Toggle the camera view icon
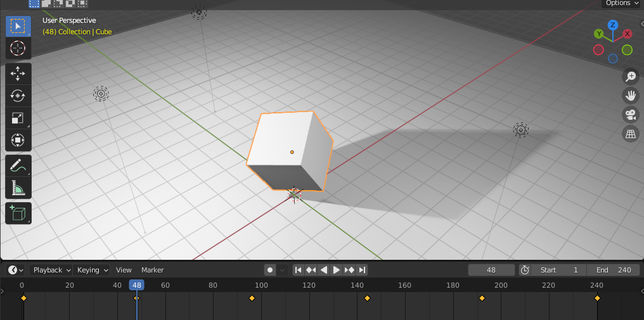Viewport: 644px width, 320px height. coord(630,115)
